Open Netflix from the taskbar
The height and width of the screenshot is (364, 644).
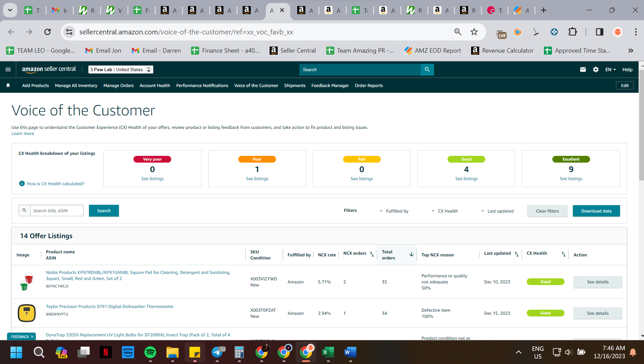106,352
